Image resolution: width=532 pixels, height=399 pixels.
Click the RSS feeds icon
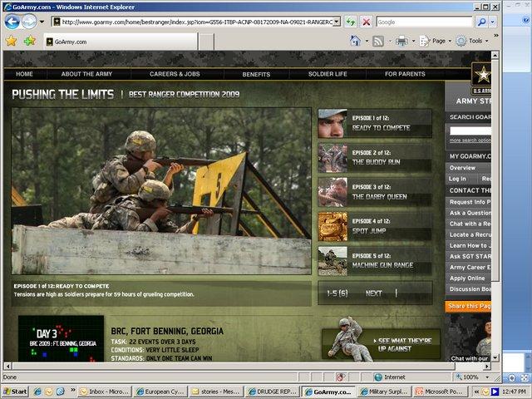[x=378, y=41]
